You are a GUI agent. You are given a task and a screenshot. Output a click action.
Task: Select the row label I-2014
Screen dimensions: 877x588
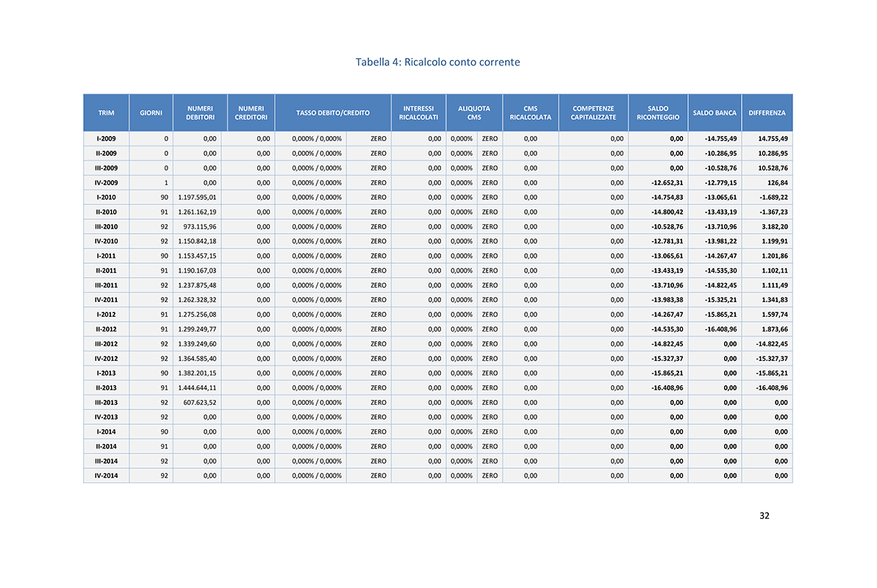pyautogui.click(x=107, y=432)
